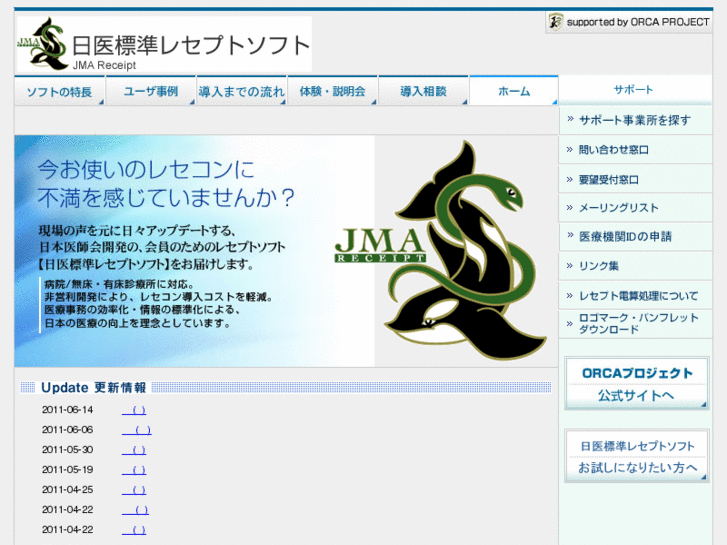Select the サポート heading in sidebar

[x=633, y=90]
